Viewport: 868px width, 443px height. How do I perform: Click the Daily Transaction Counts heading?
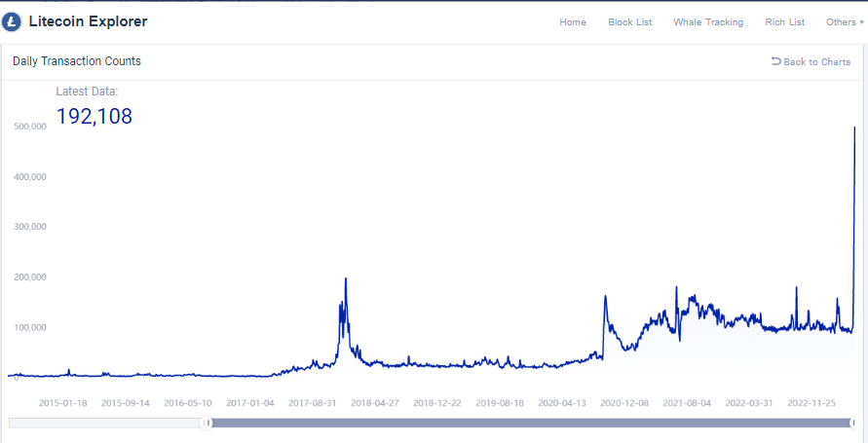[77, 61]
